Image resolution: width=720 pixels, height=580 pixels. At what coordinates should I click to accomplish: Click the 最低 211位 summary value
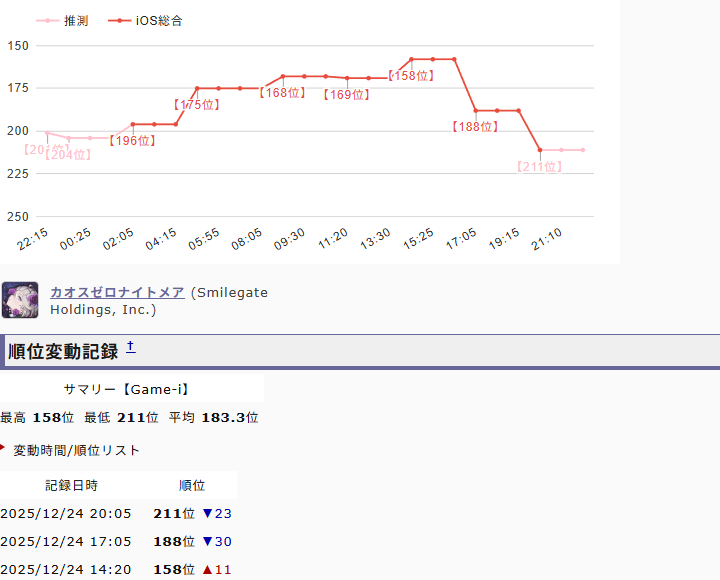click(x=121, y=417)
